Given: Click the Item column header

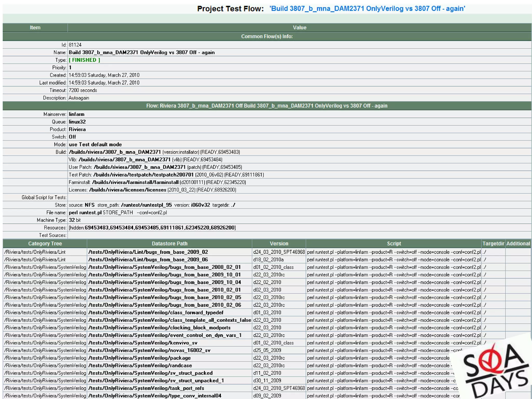Looking at the screenshot, I should coord(35,28).
